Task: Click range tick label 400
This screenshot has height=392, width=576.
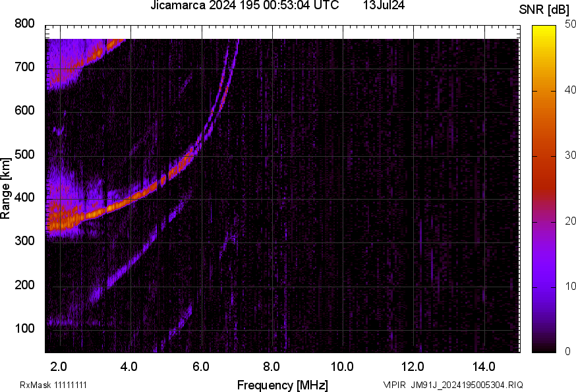Action: [24, 198]
